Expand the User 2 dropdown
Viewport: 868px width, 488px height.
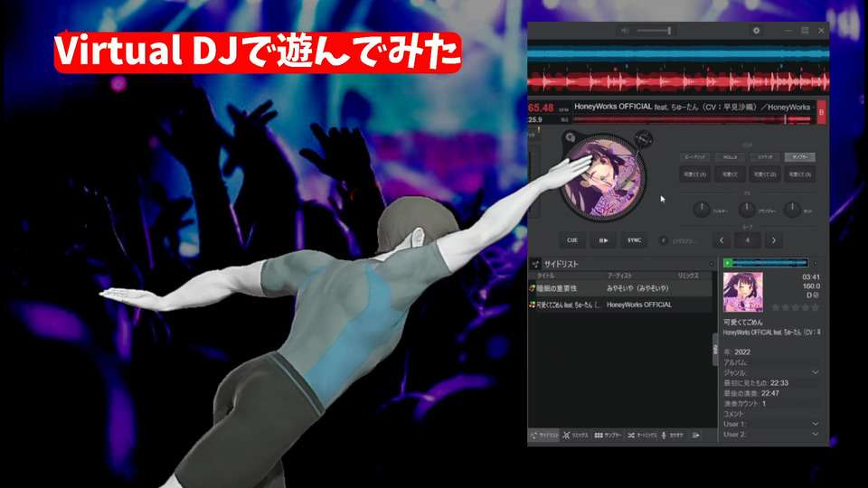816,435
